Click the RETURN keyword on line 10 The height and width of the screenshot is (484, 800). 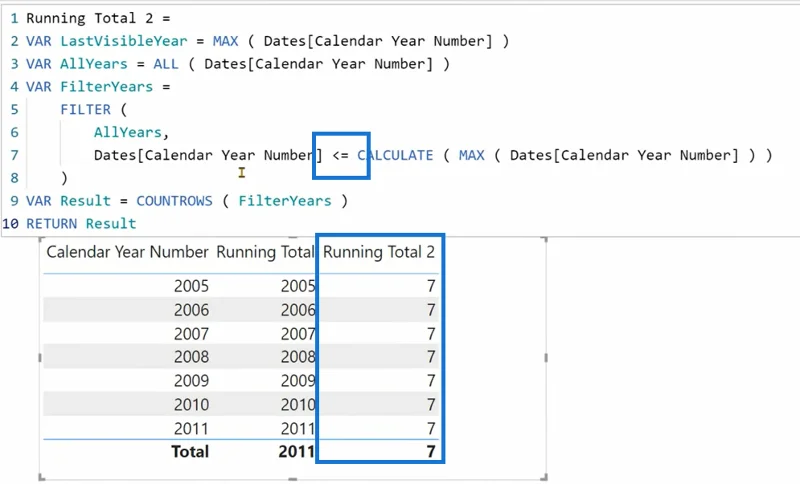[x=52, y=224]
